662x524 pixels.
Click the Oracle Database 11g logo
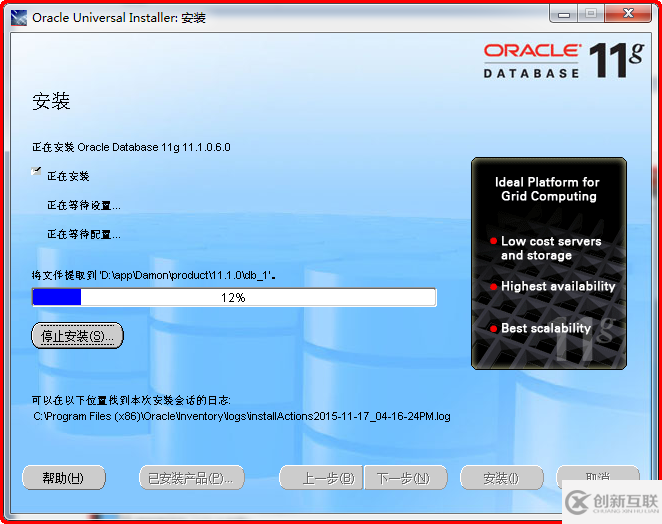(564, 60)
